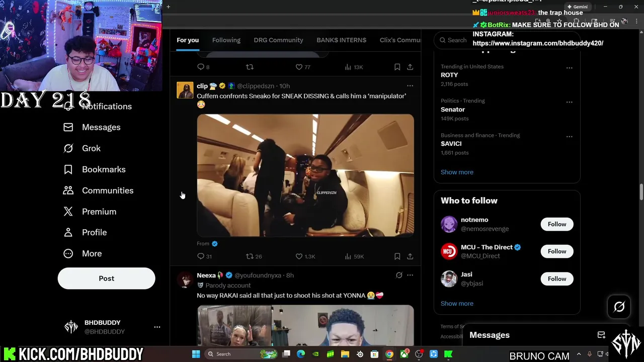Viewport: 644px width, 362px height.
Task: Open Xbox app from taskbar
Action: point(404,354)
